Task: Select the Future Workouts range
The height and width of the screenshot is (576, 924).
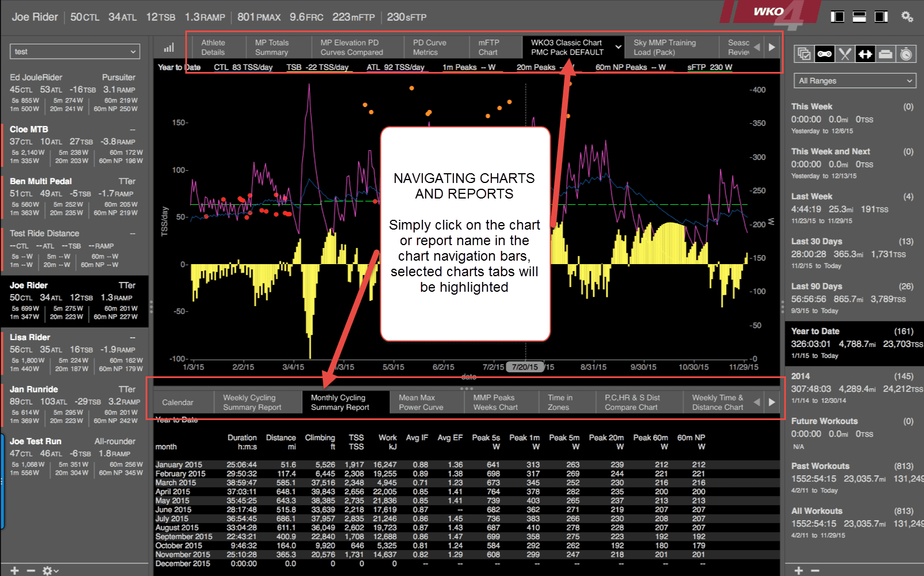Action: (x=854, y=433)
